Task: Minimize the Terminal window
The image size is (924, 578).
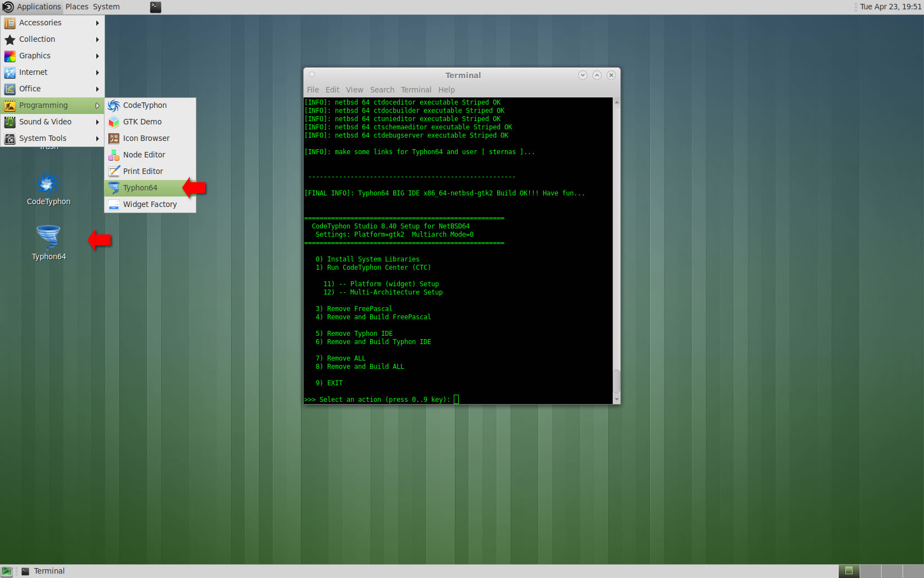Action: (x=582, y=75)
